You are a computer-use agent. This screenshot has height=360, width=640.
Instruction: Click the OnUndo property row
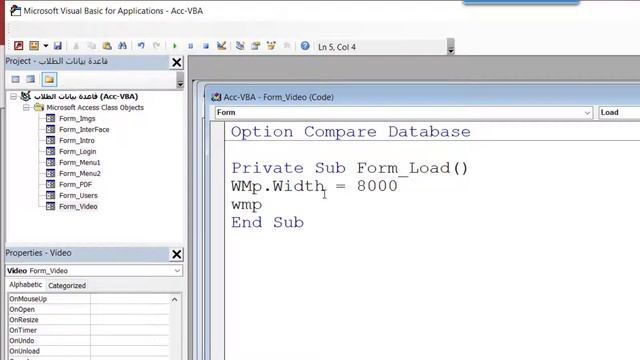pos(88,340)
